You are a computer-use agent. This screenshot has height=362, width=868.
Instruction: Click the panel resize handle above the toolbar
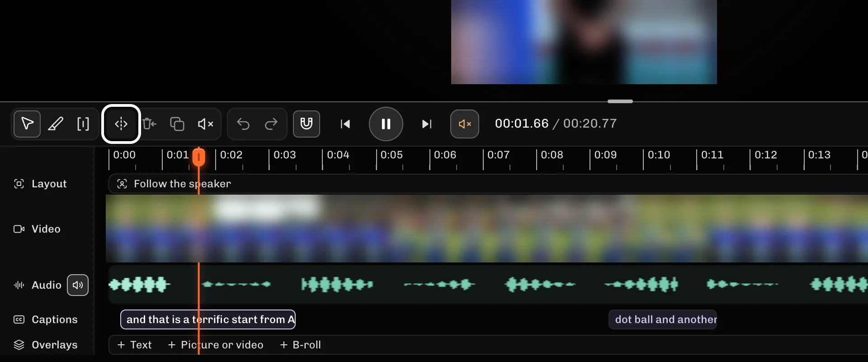[620, 101]
